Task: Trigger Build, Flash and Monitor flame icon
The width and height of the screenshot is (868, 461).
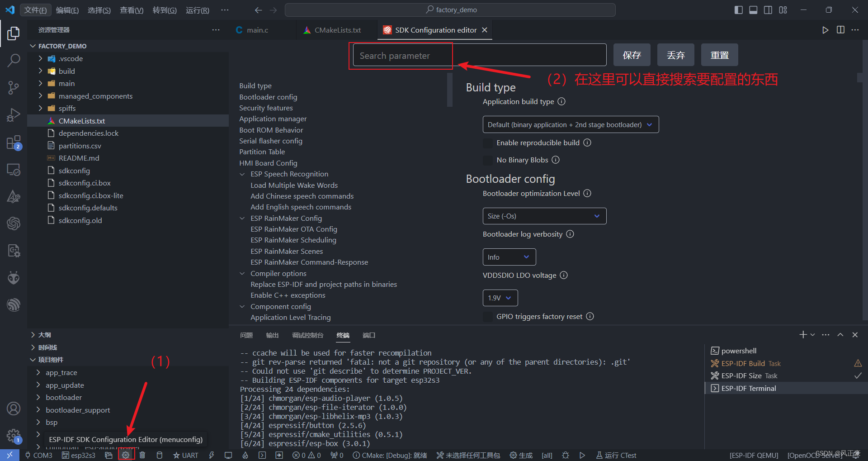Action: click(245, 455)
